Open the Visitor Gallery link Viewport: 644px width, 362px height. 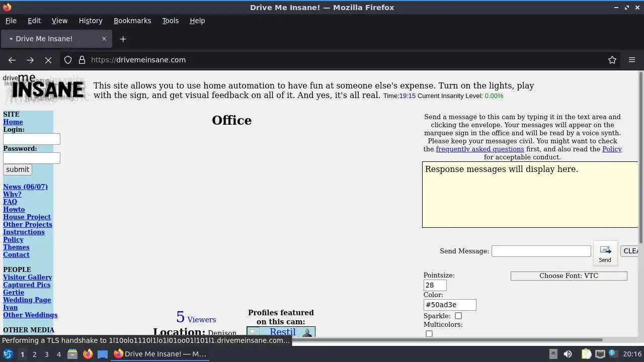[28, 277]
